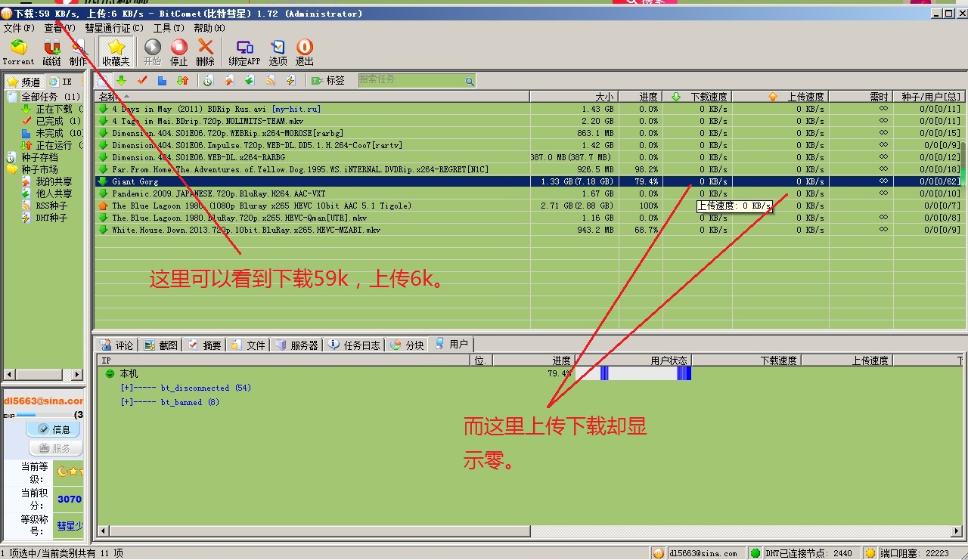Select DHT种子 in the sidebar
Image resolution: width=968 pixels, height=560 pixels.
(x=51, y=218)
